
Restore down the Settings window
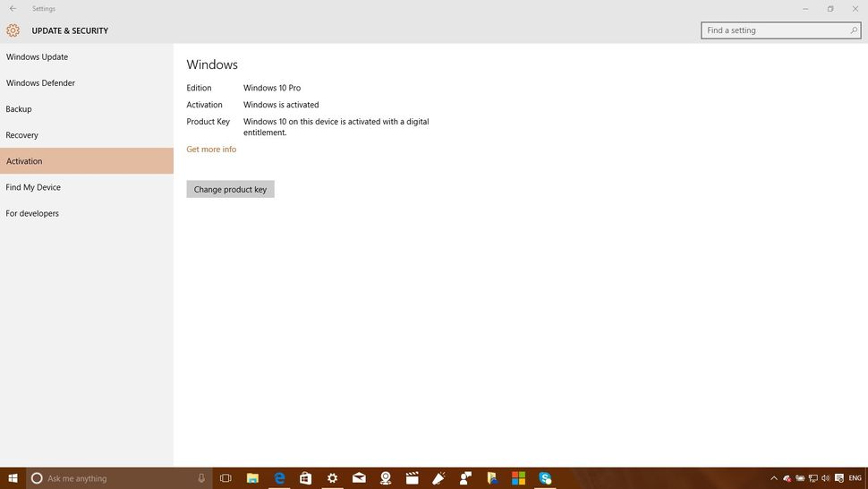click(x=830, y=9)
